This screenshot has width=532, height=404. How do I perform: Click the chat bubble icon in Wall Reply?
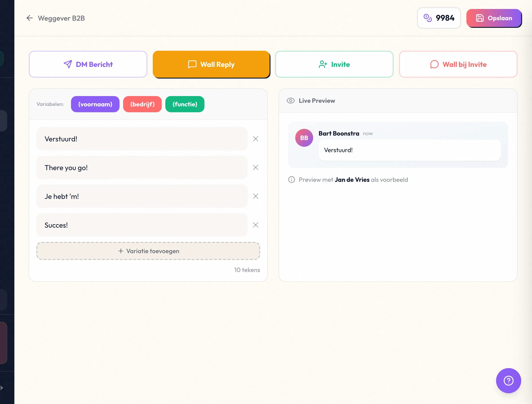191,64
